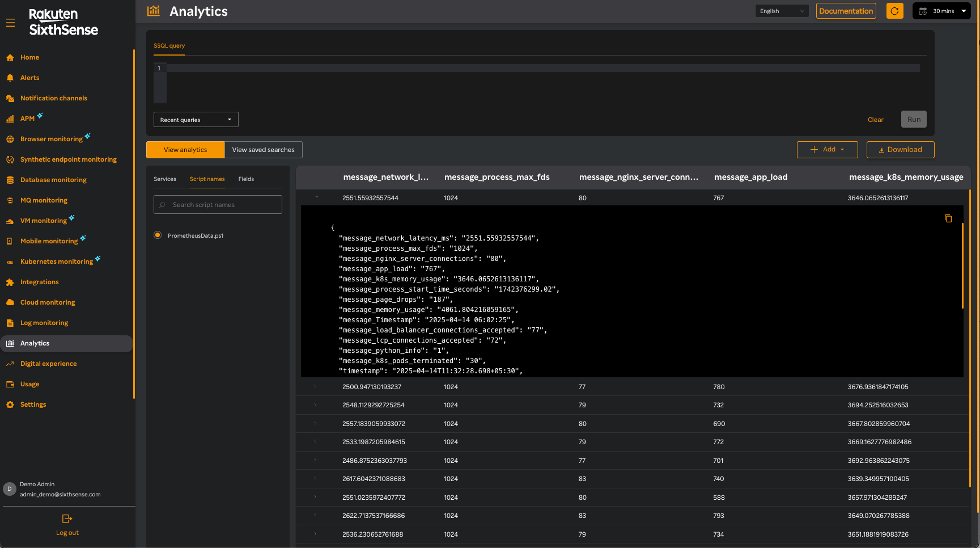
Task: Click the Cloud monitoring icon
Action: click(10, 302)
